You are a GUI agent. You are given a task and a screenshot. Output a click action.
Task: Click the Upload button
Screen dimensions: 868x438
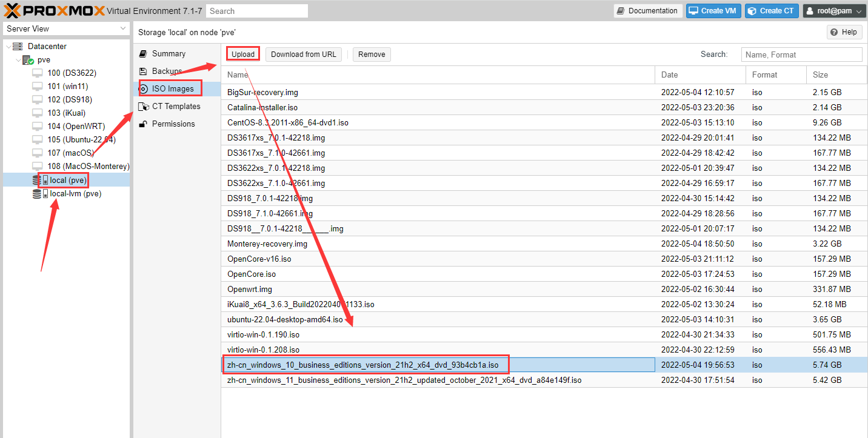point(243,55)
